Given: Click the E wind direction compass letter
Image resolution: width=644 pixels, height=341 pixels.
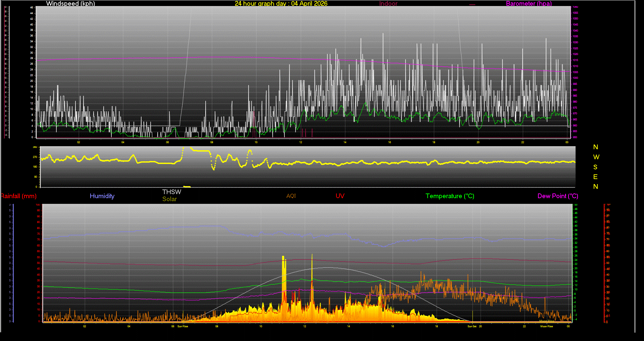Looking at the screenshot, I should pos(595,177).
